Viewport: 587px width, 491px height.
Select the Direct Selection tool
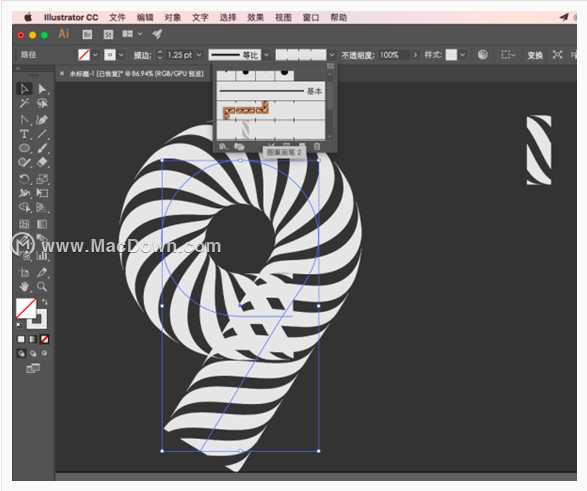click(42, 89)
